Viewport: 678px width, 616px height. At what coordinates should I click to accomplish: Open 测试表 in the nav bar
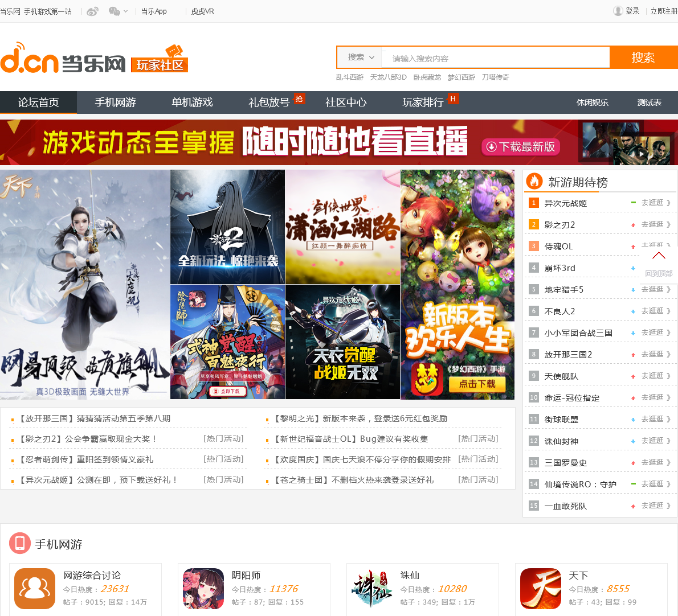(650, 102)
